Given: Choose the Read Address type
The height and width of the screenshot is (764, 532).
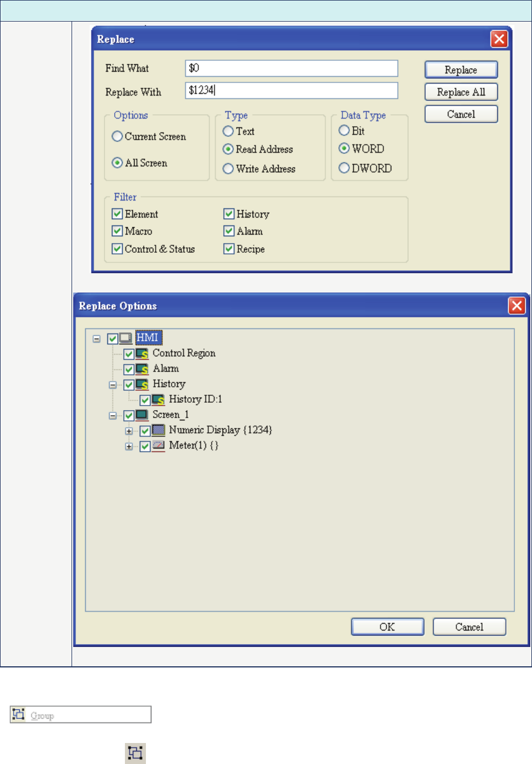Looking at the screenshot, I should (x=228, y=149).
